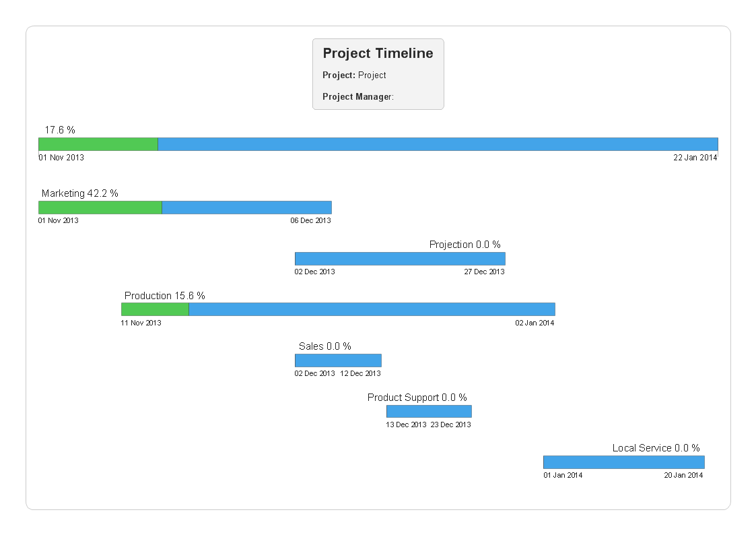This screenshot has height=535, width=756.
Task: Click the 12 Dec 2013 Sales end date
Action: pos(360,373)
